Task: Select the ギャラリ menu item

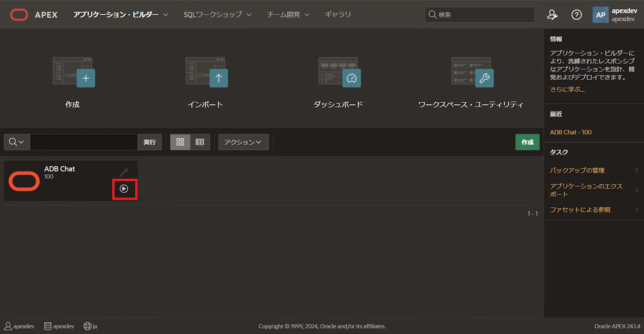Action: [x=338, y=14]
